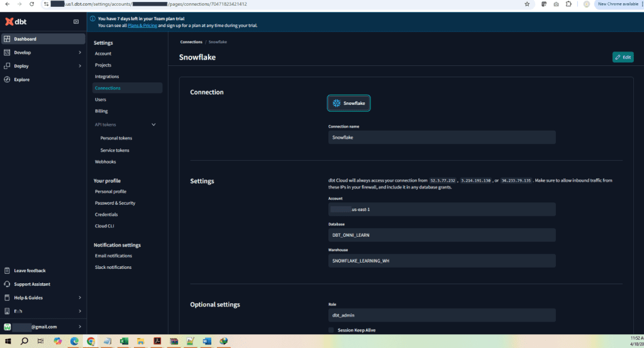
Task: Open Email notifications settings
Action: coord(113,256)
